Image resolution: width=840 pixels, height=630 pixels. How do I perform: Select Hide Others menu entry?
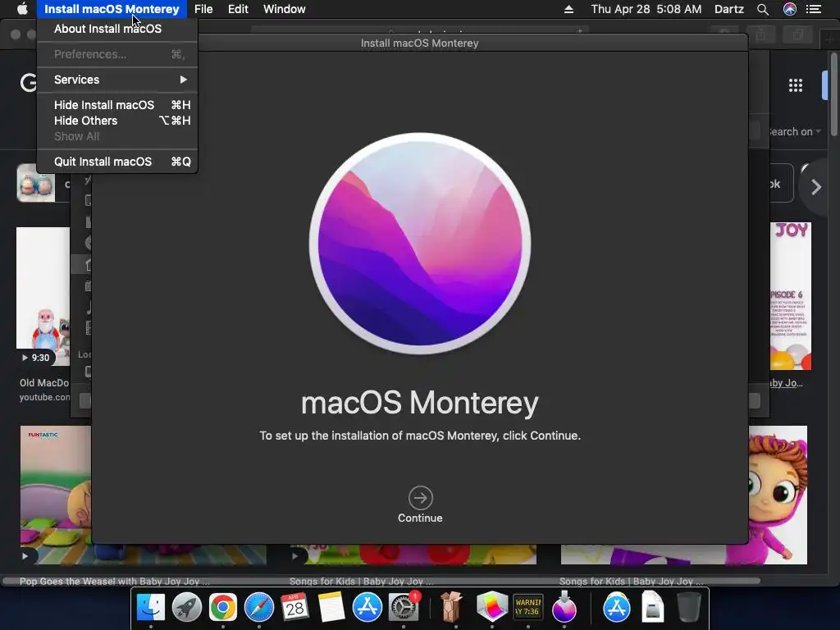117,121
